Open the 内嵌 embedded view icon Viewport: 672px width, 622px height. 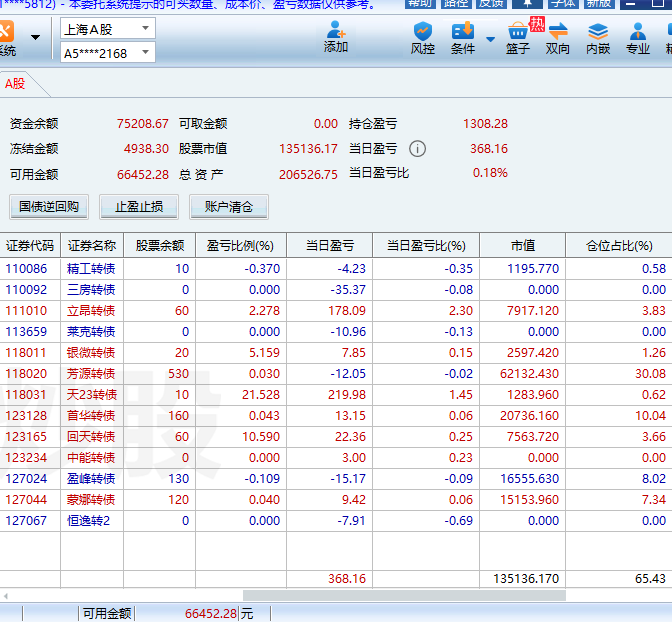point(598,38)
